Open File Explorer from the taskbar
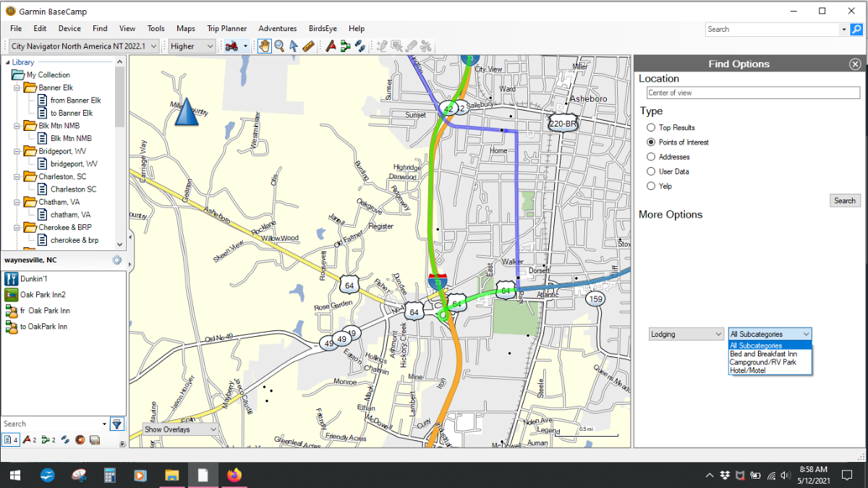This screenshot has height=488, width=868. point(172,475)
